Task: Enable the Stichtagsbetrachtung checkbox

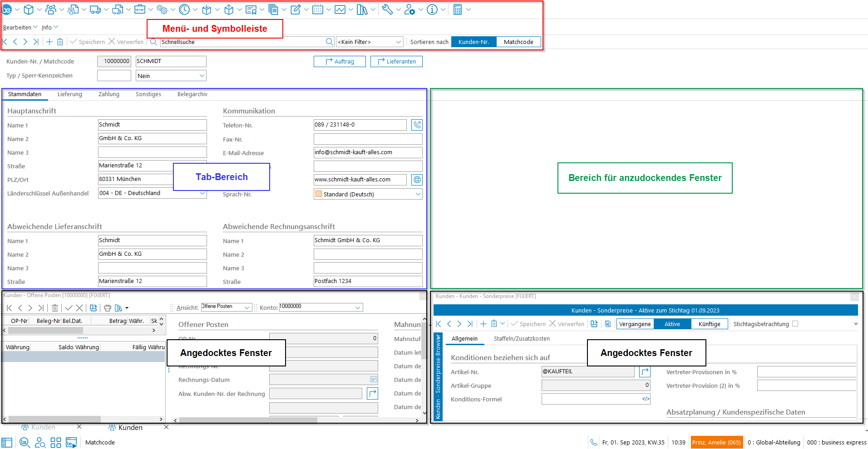Action: click(795, 324)
